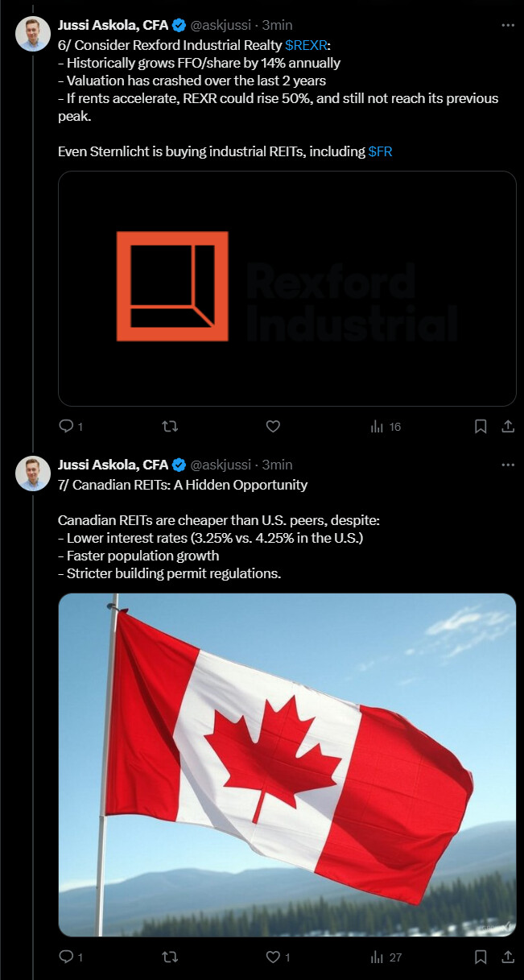The height and width of the screenshot is (980, 524).
Task: Open more options for tweet 7
Action: pyautogui.click(x=507, y=465)
